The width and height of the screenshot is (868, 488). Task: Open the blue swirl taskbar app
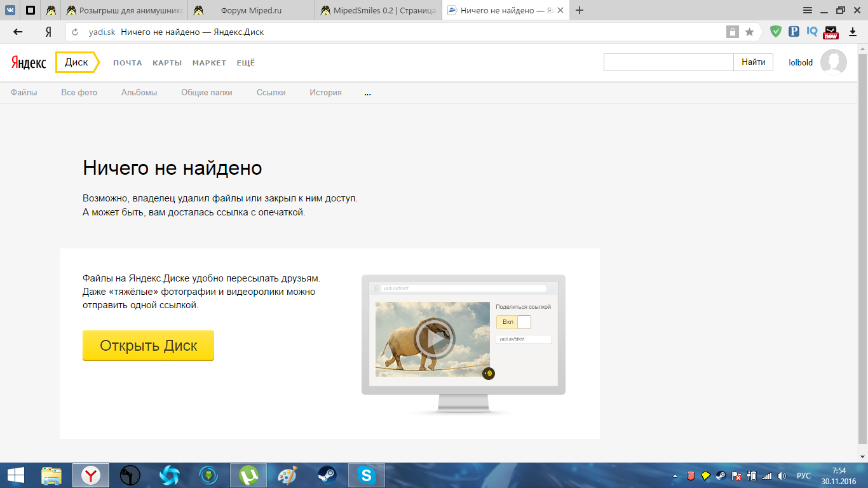point(170,475)
